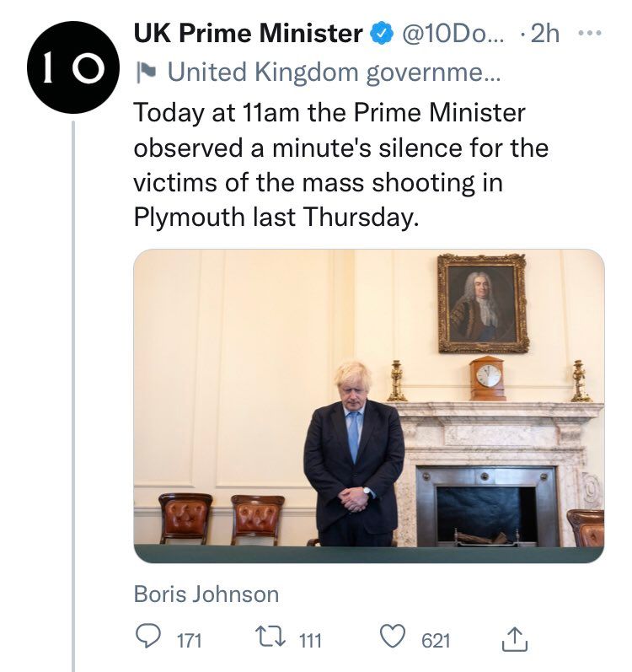Viewport: 632px width, 672px height.
Task: Open the retweet menu icon
Action: [x=273, y=640]
